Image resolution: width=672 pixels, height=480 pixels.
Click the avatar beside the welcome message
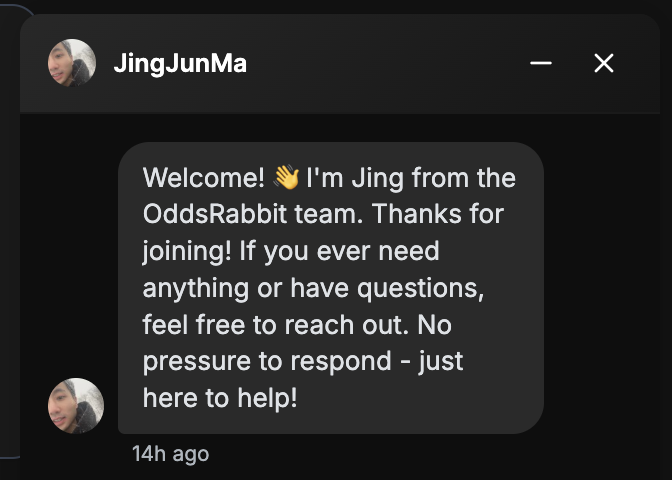[76, 406]
